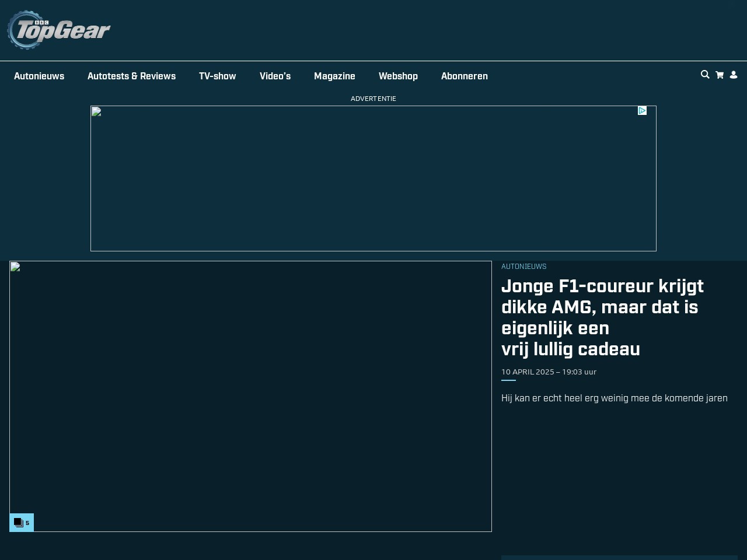747x560 pixels.
Task: Click the advertisement banner
Action: (x=373, y=178)
